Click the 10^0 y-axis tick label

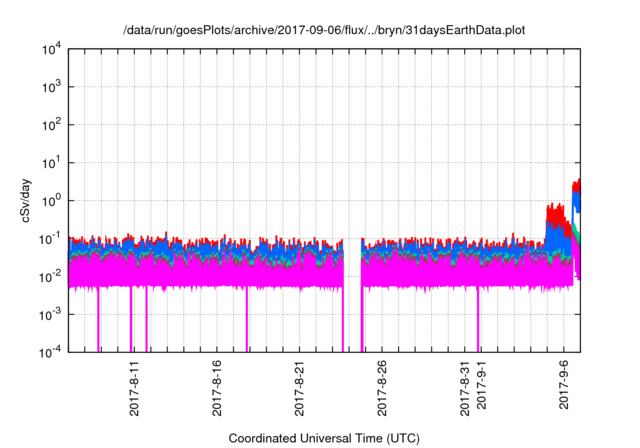52,201
